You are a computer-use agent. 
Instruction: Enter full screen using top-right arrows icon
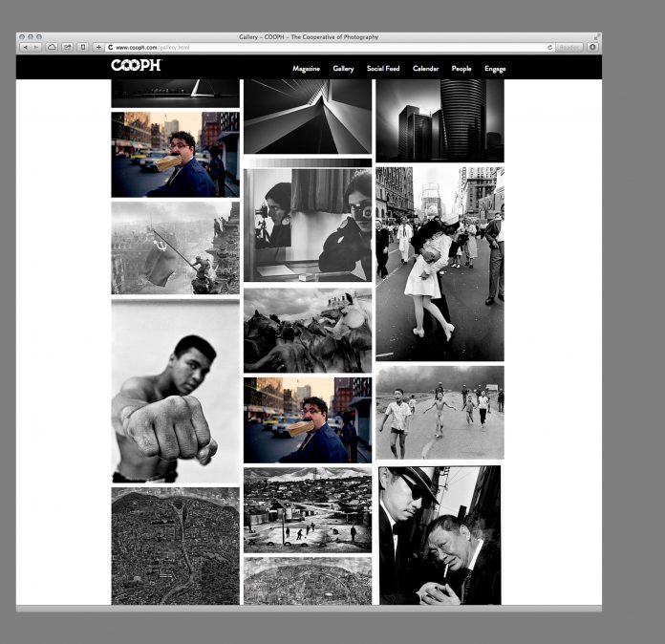coord(597,37)
